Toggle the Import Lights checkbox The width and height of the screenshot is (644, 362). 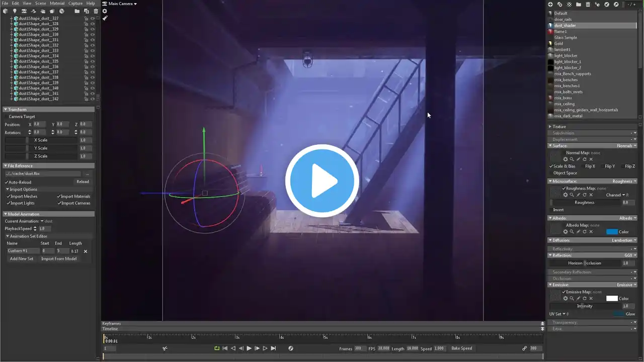tap(8, 204)
